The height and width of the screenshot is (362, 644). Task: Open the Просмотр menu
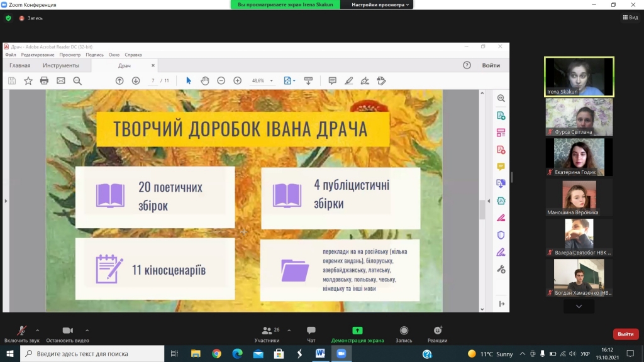[70, 55]
